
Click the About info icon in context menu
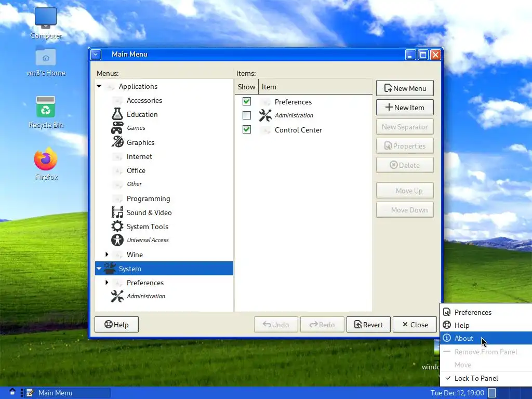[x=447, y=338]
